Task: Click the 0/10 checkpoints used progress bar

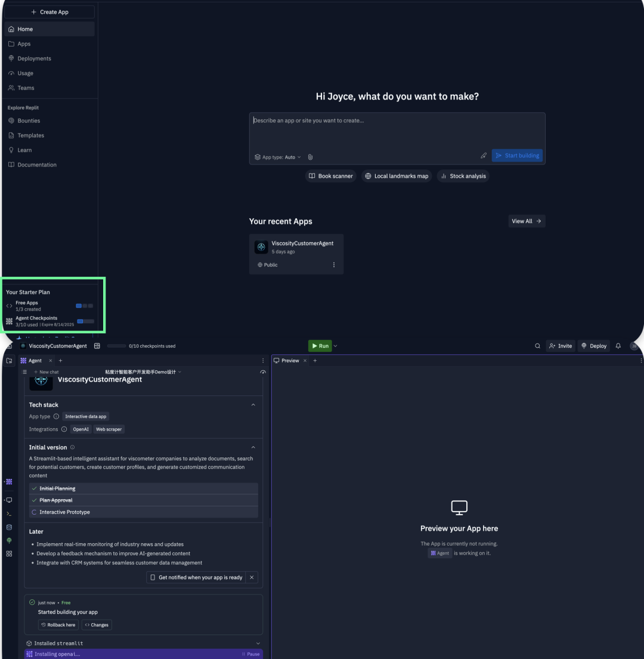Action: click(x=116, y=346)
